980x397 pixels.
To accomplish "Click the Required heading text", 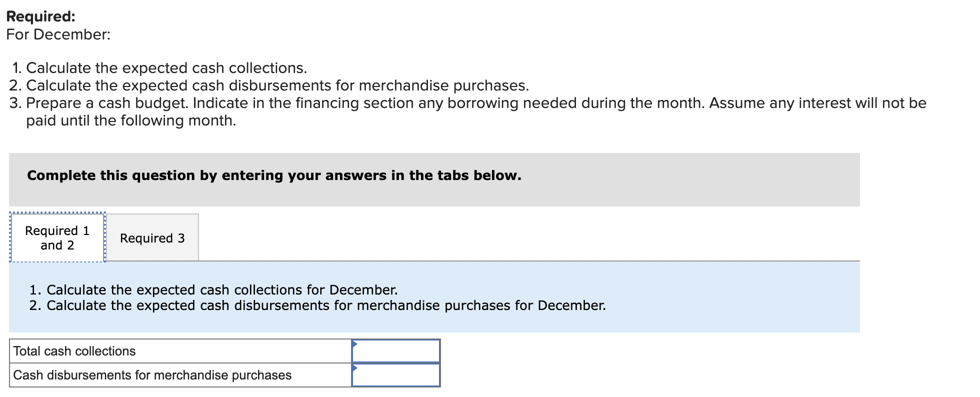I will [x=39, y=16].
